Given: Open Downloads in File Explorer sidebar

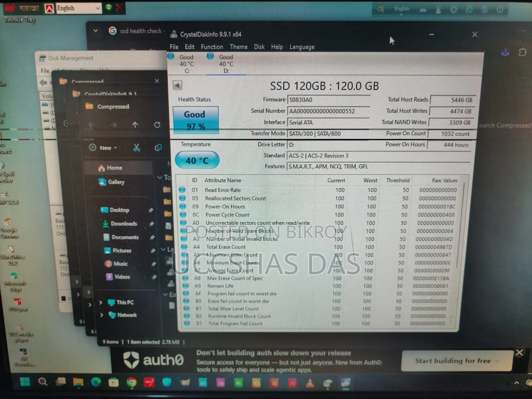Looking at the screenshot, I should click(x=120, y=223).
